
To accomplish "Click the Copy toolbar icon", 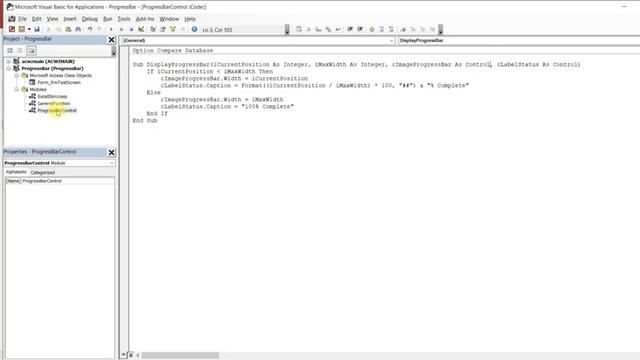I will [58, 29].
